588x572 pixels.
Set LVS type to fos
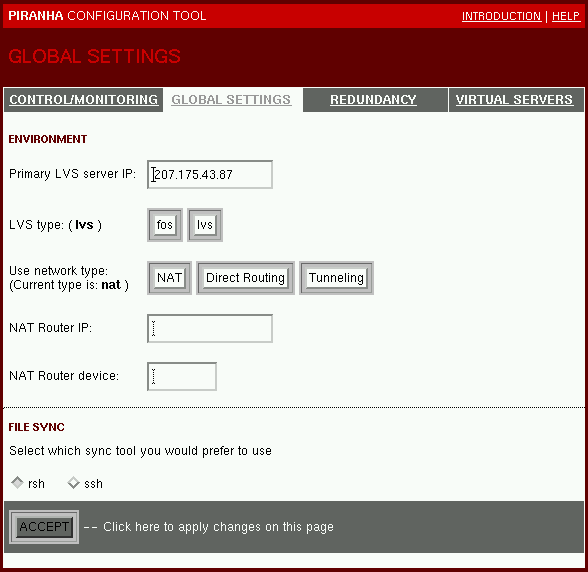[165, 225]
